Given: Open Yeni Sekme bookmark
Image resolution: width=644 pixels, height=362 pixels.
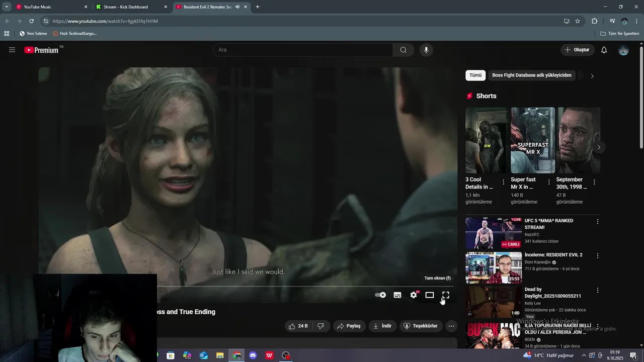Looking at the screenshot, I should tap(33, 33).
